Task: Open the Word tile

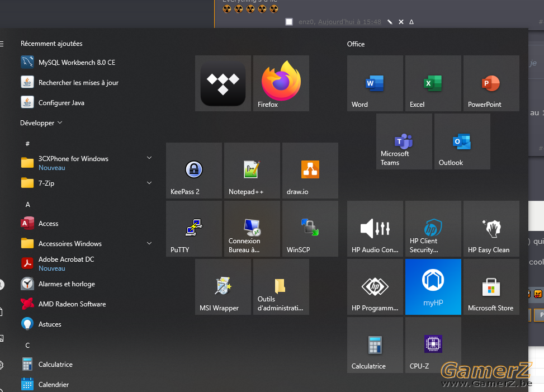Action: pyautogui.click(x=375, y=83)
